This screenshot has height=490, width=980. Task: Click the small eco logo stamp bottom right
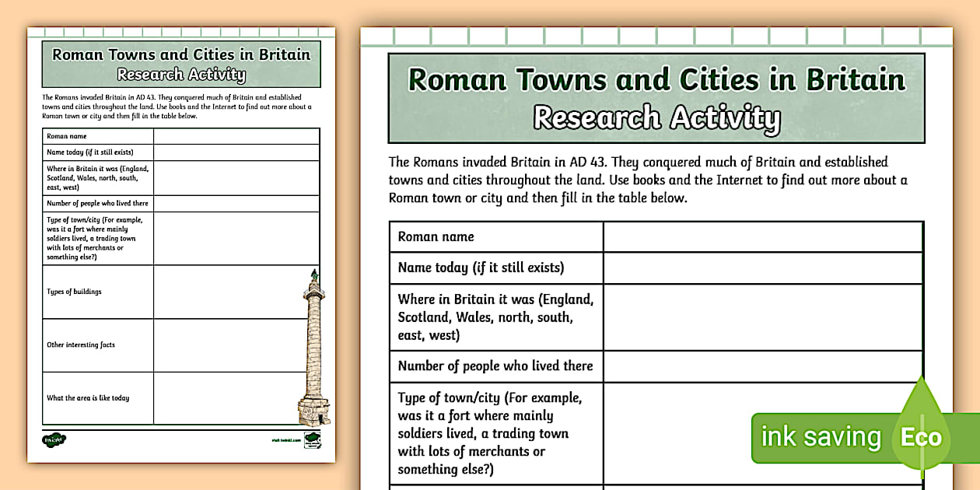point(312,439)
